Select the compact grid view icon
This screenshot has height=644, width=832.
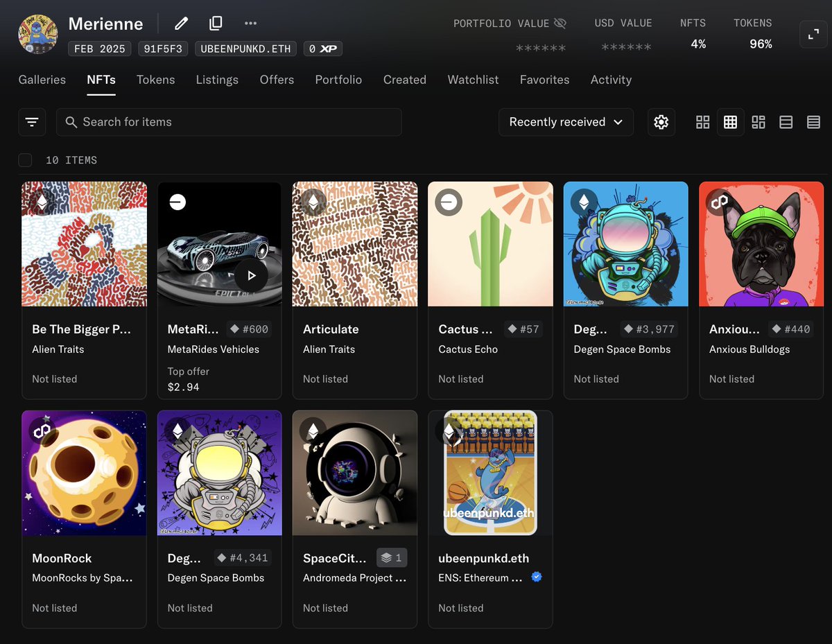(x=730, y=122)
